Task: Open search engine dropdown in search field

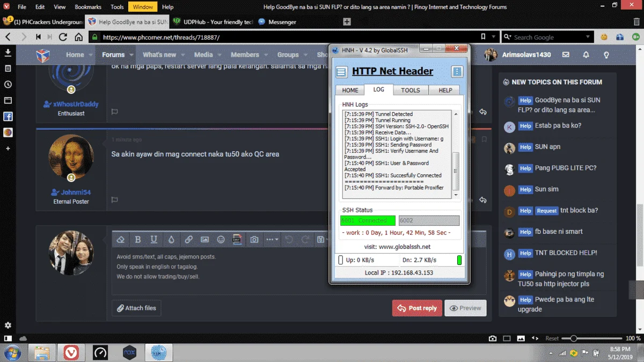Action: click(x=588, y=37)
